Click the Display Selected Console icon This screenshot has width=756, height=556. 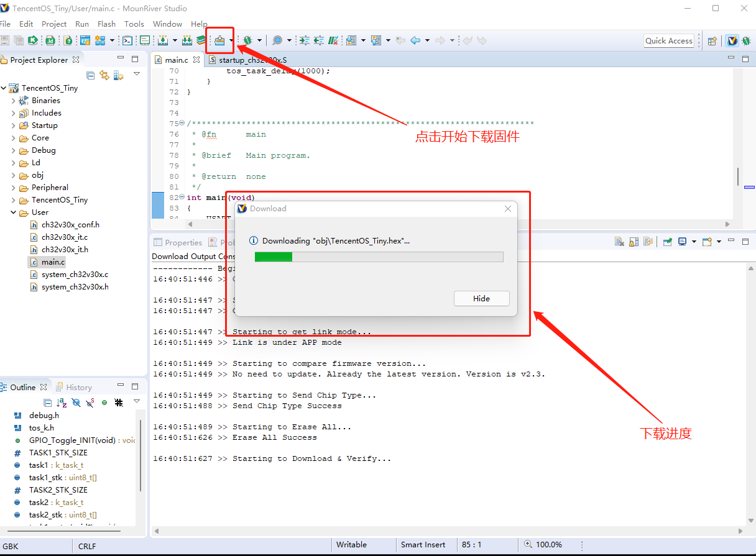[x=682, y=242]
